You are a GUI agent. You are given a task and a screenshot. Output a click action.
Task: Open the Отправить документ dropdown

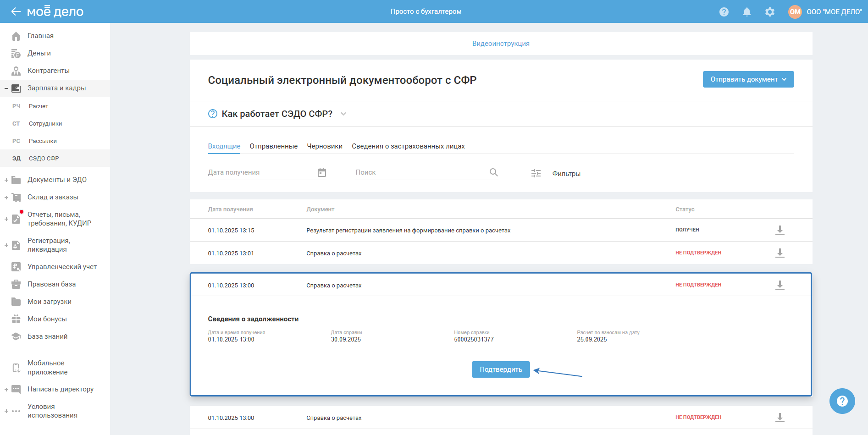(x=748, y=79)
